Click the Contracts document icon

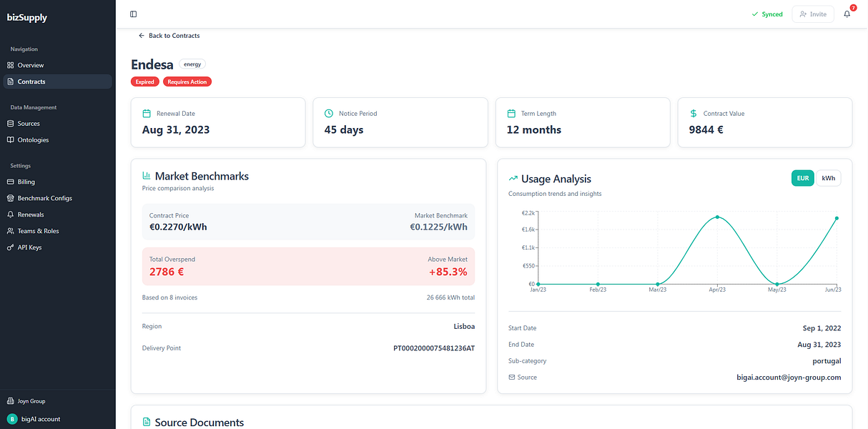tap(11, 82)
